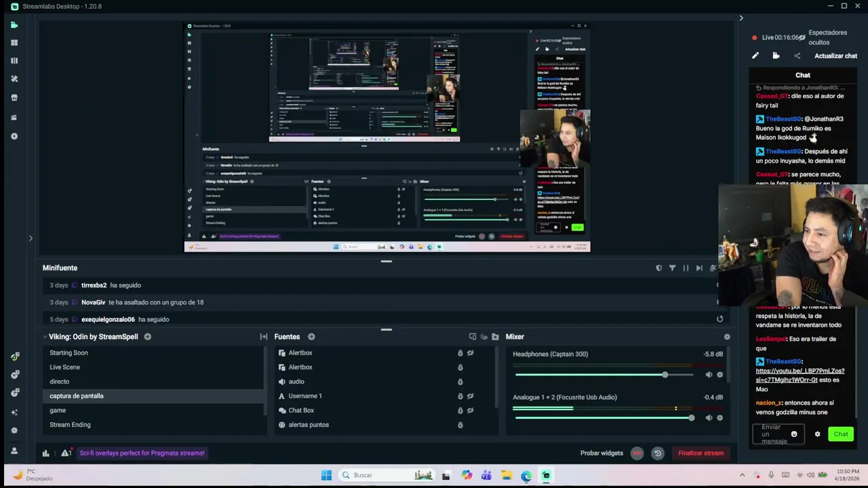Open the notifications warning icon
The image size is (868, 488).
coord(66,453)
